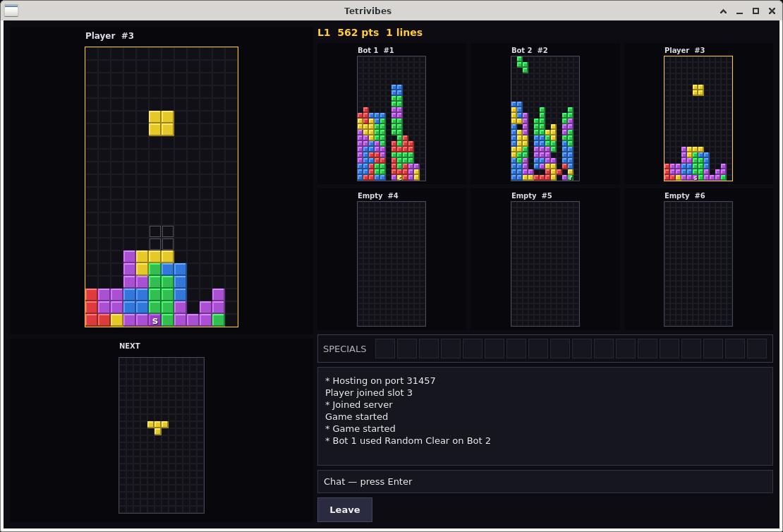Viewport: 783px width, 532px height.
Task: Click log line 'Hosting on port 31457'
Action: pyautogui.click(x=380, y=380)
